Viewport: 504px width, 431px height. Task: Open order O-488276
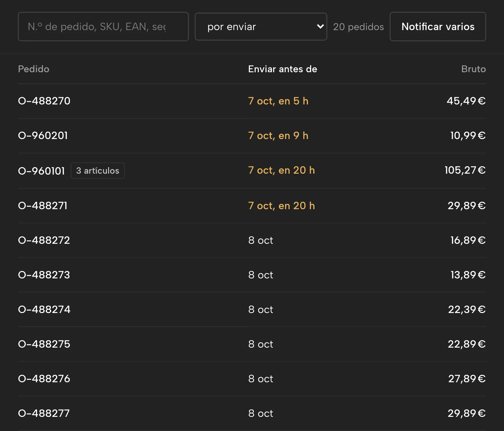click(x=44, y=379)
